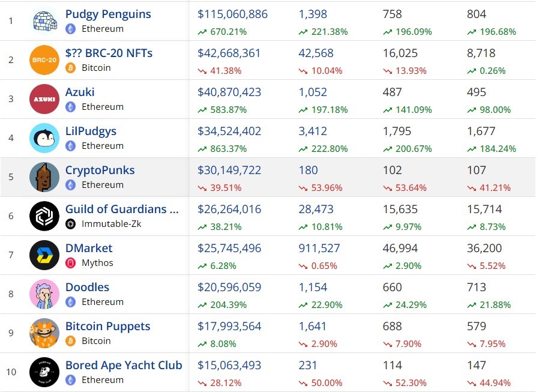539x392 pixels.
Task: Open the Pudgy Penguins collection link
Action: point(108,14)
